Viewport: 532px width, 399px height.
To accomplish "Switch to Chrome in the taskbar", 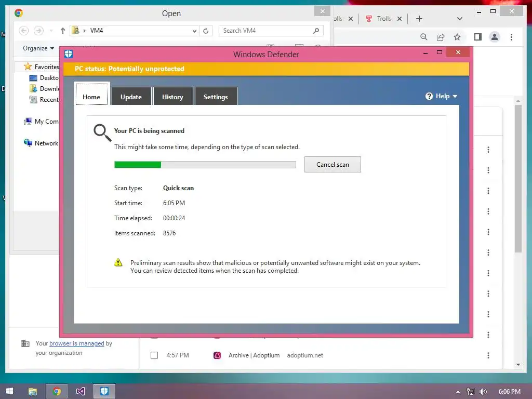I will pos(57,392).
